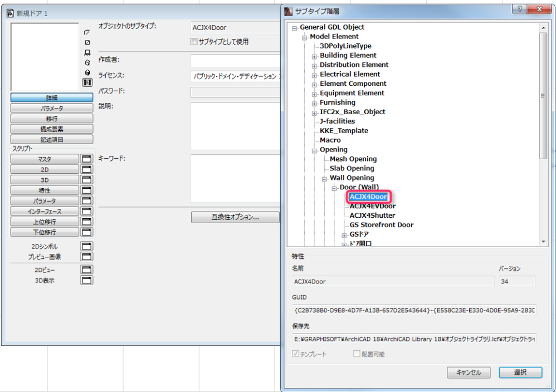Click the 作成者 input field

(x=236, y=61)
